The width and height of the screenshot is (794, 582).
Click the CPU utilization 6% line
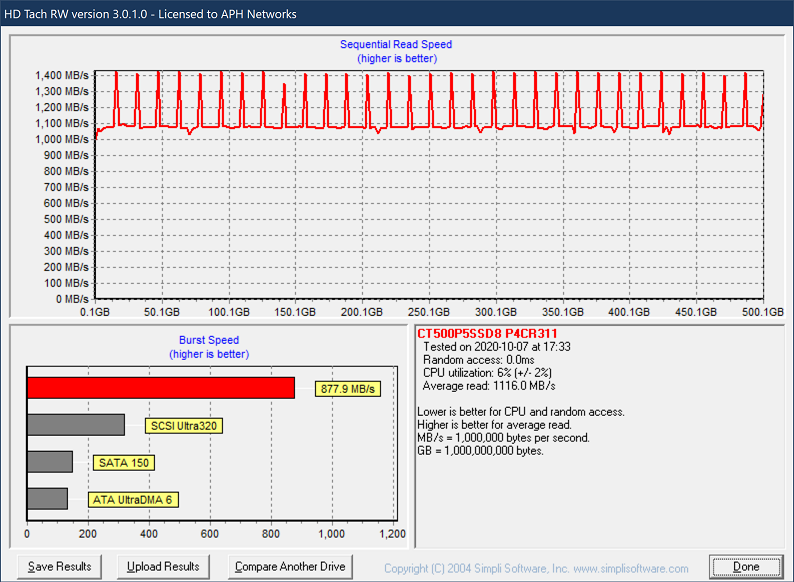tap(489, 373)
